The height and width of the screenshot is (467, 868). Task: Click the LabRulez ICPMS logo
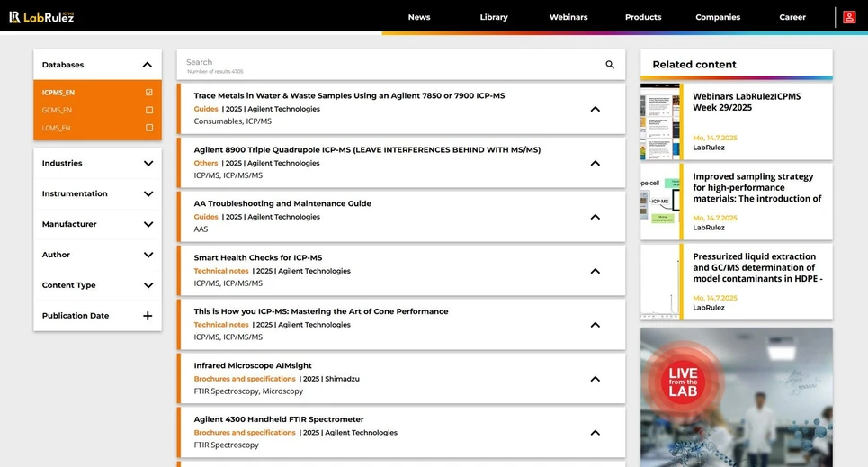[x=41, y=17]
